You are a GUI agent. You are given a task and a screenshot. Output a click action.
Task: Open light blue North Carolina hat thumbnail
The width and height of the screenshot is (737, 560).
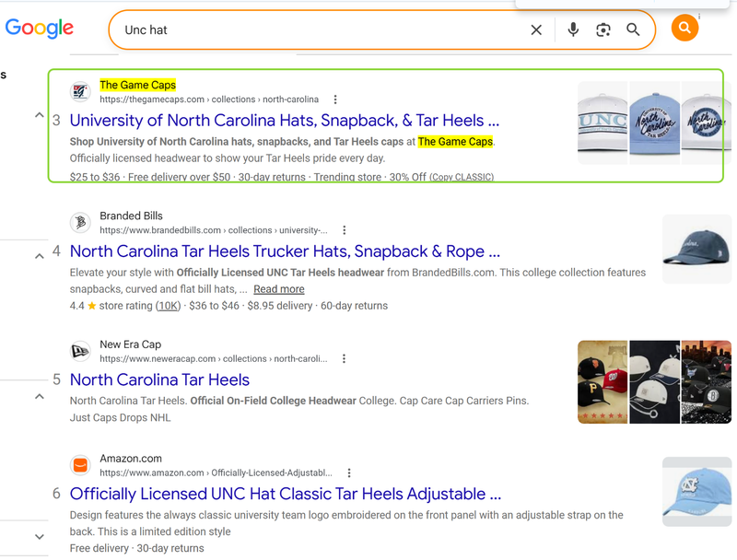coord(654,122)
